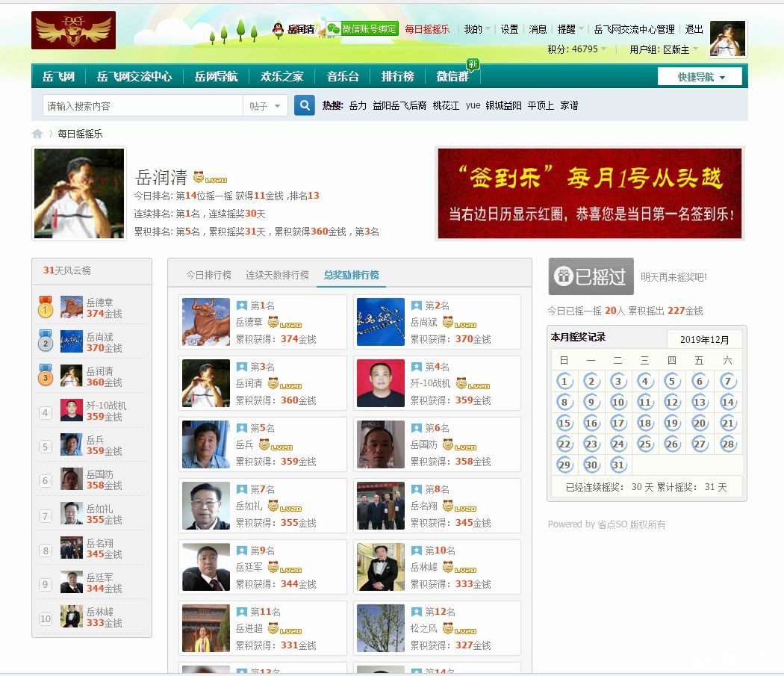Open the large 岳润清 profile photo
This screenshot has width=784, height=676.
click(x=79, y=193)
